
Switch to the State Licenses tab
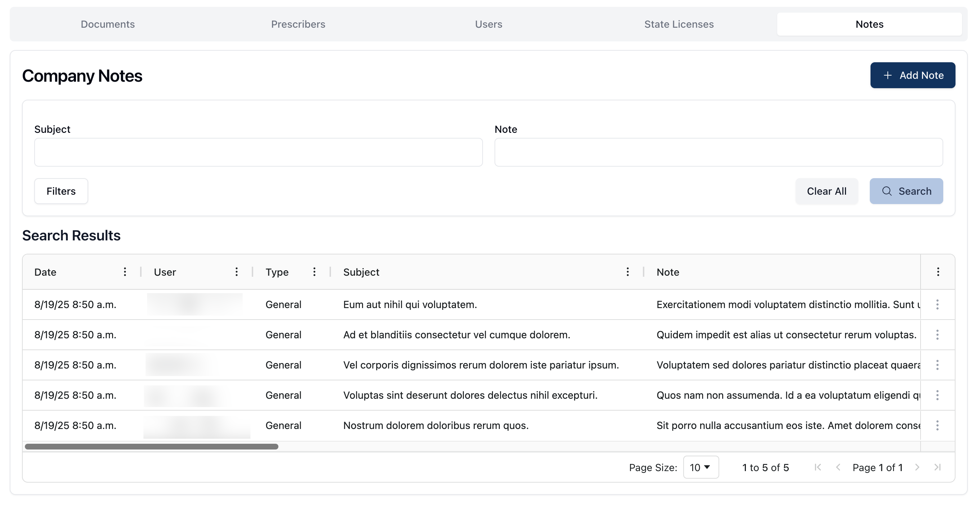tap(679, 24)
